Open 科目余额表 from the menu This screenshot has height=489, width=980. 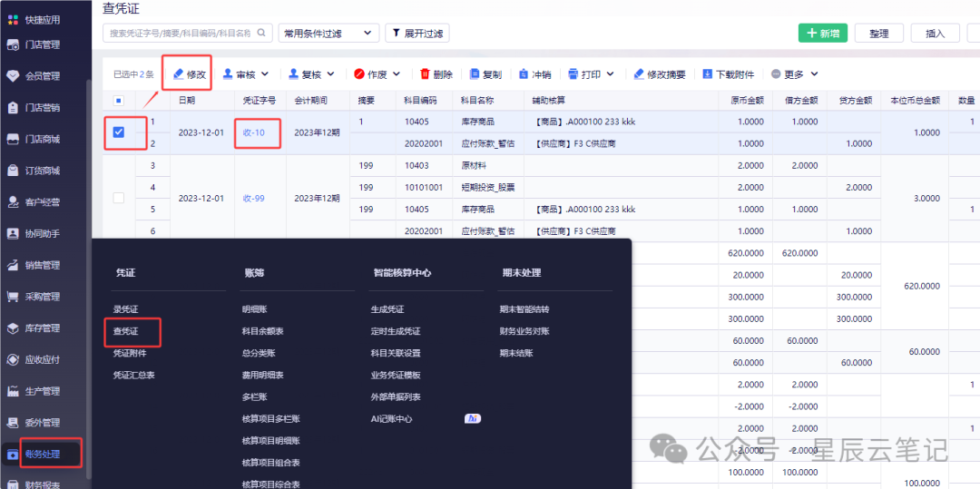(262, 331)
